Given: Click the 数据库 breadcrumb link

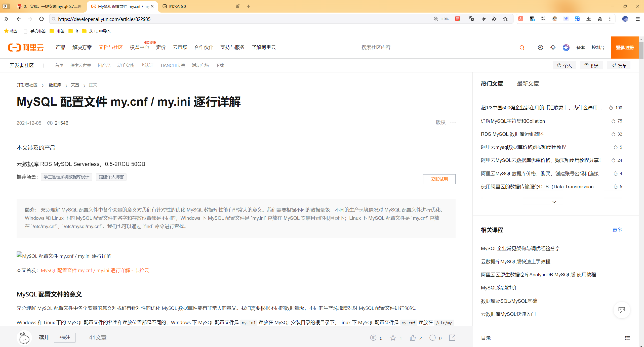Looking at the screenshot, I should [55, 85].
